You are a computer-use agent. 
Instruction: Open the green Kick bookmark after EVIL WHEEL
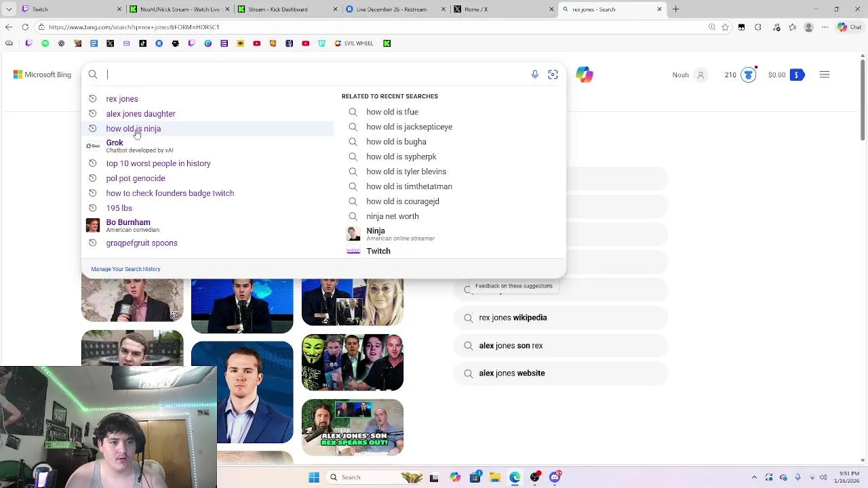[387, 43]
